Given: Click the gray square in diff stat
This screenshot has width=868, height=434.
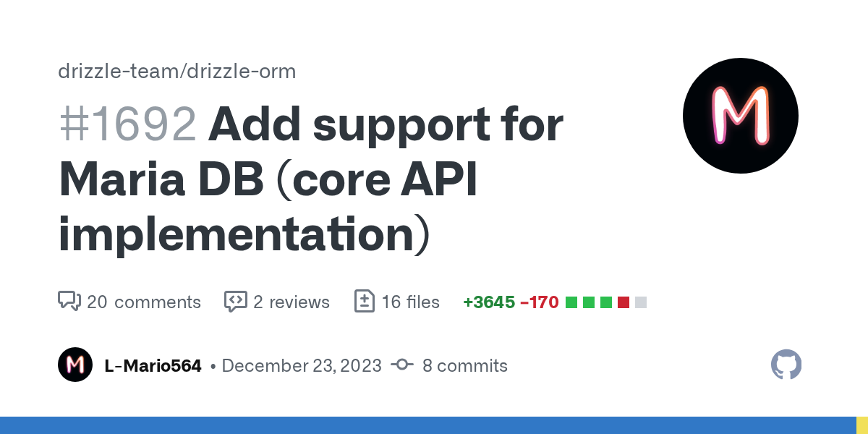Looking at the screenshot, I should pos(641,302).
